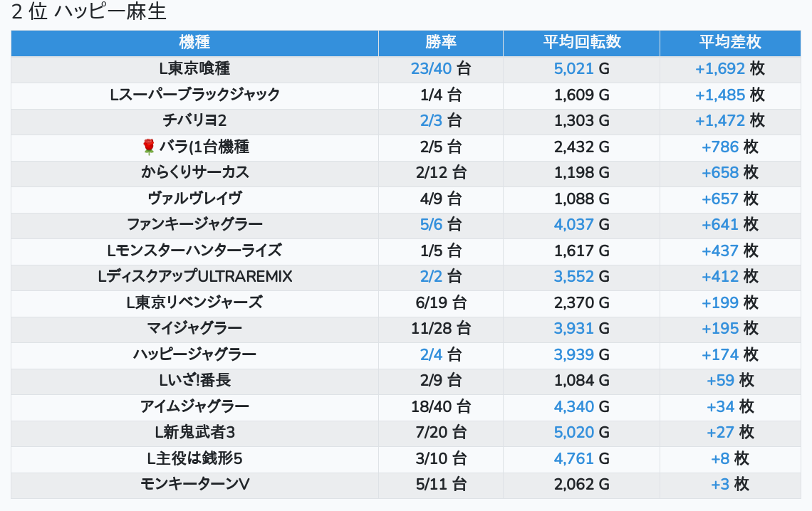
Task: Click the モンキーターンV machine name
Action: [x=194, y=485]
